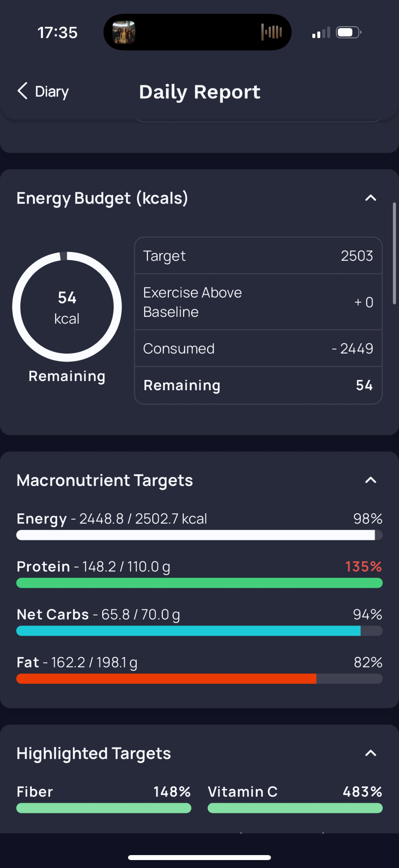
Task: Tap the now-playing album art thumbnail
Action: [124, 32]
